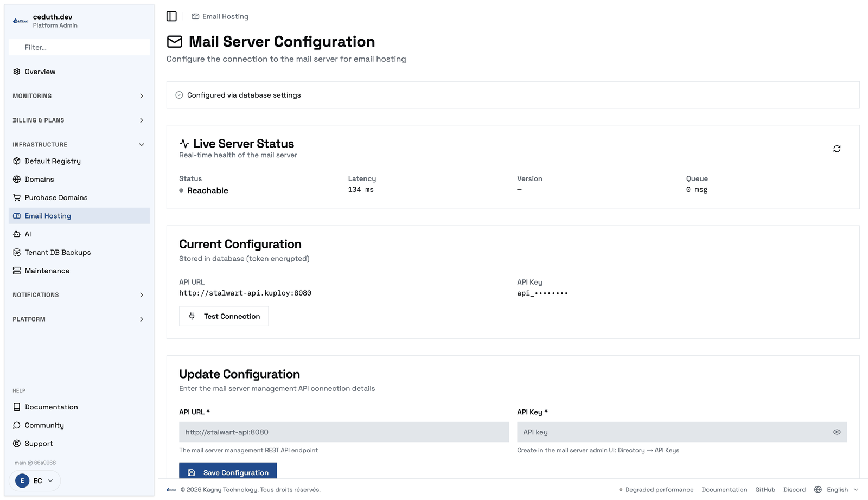Focus the API Key input field
Image resolution: width=868 pixels, height=500 pixels.
pos(682,432)
